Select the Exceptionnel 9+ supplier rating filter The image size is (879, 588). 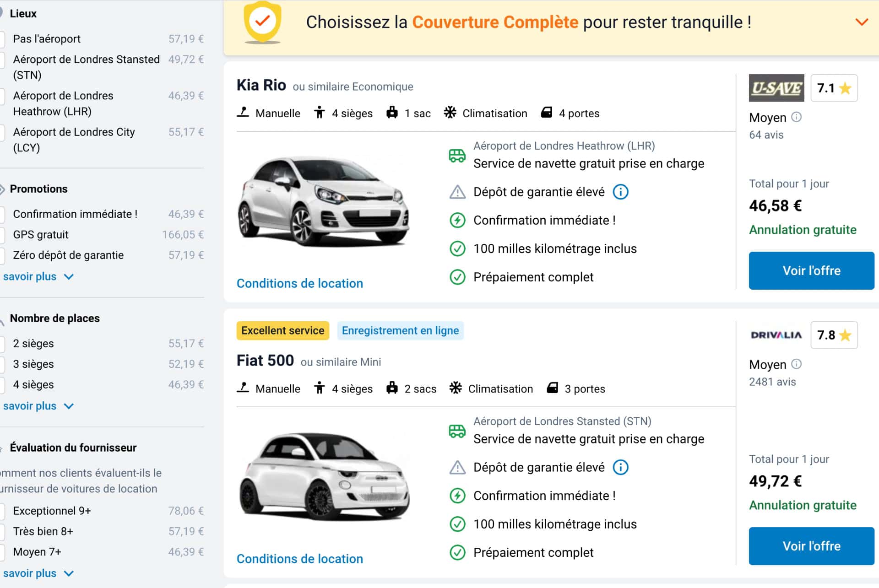(x=2, y=511)
